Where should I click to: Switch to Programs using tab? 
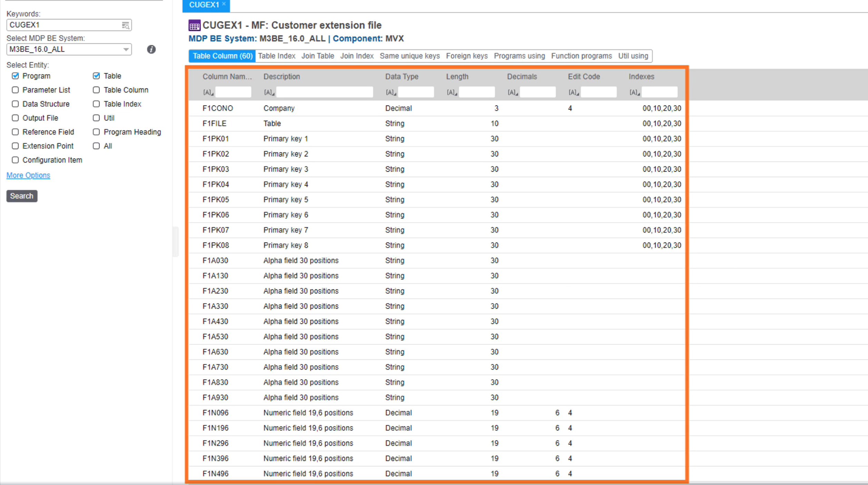pyautogui.click(x=519, y=56)
